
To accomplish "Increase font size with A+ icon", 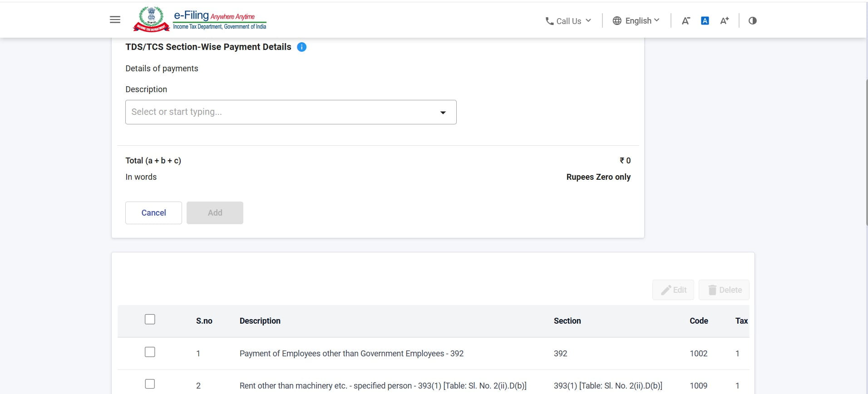I will click(x=725, y=20).
